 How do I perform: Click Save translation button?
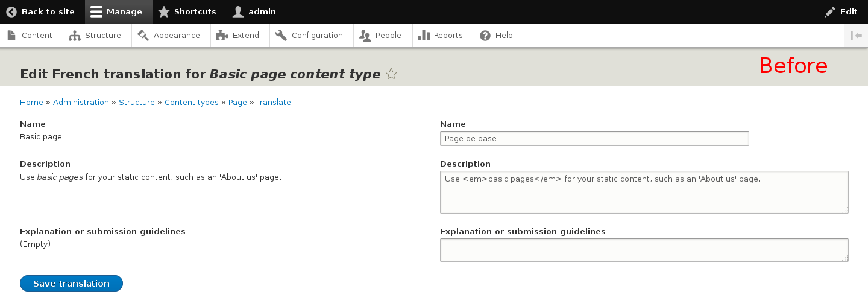[71, 284]
